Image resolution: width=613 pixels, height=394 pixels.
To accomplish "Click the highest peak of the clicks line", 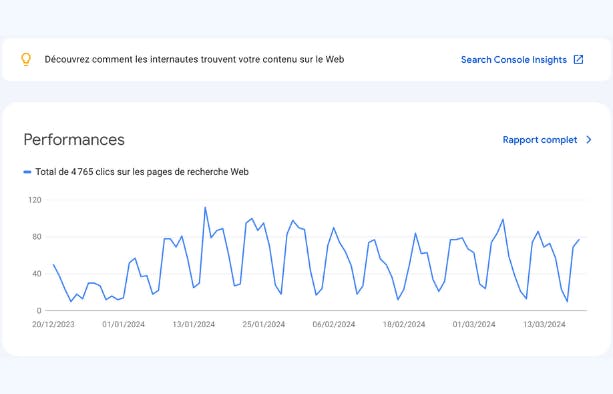I will [x=205, y=208].
